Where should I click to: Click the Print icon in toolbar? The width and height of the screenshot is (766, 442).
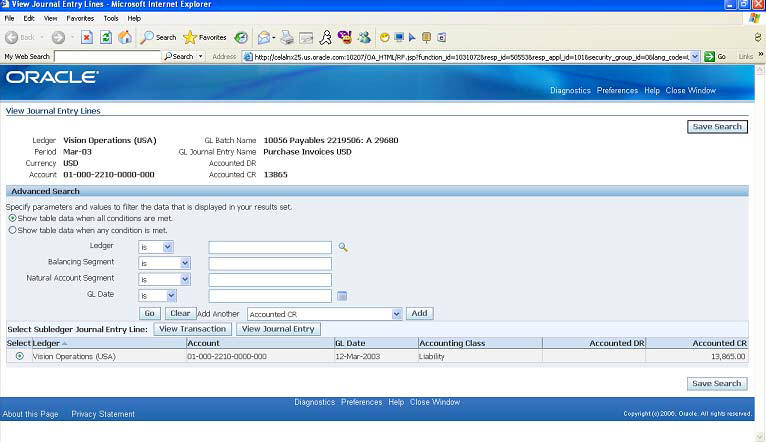287,37
